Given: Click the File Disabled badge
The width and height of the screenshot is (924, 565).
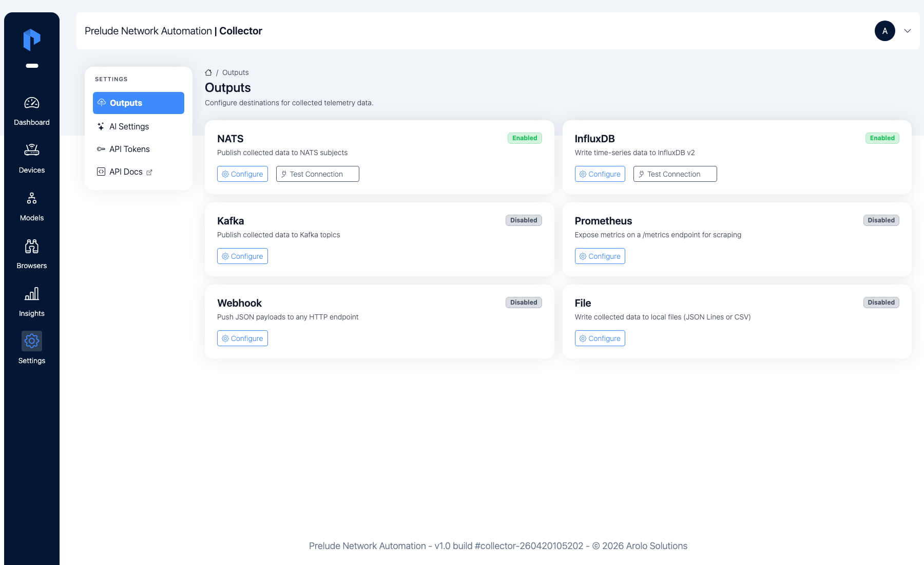Looking at the screenshot, I should click(x=881, y=303).
